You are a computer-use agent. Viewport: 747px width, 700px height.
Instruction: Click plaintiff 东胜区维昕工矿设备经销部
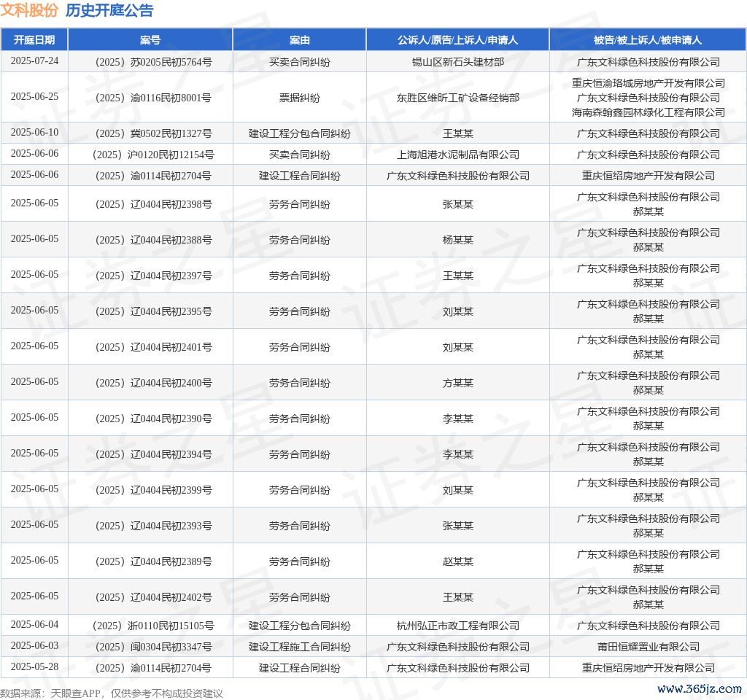click(x=457, y=98)
